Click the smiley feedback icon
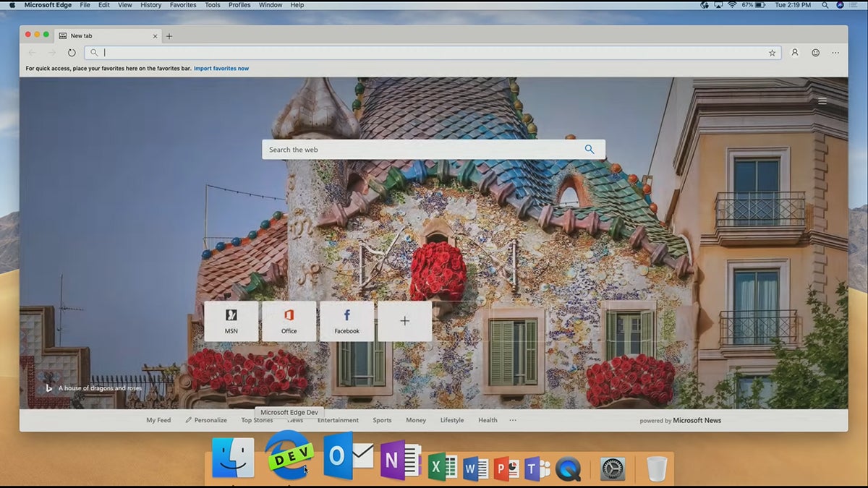This screenshot has width=868, height=488. pos(814,52)
